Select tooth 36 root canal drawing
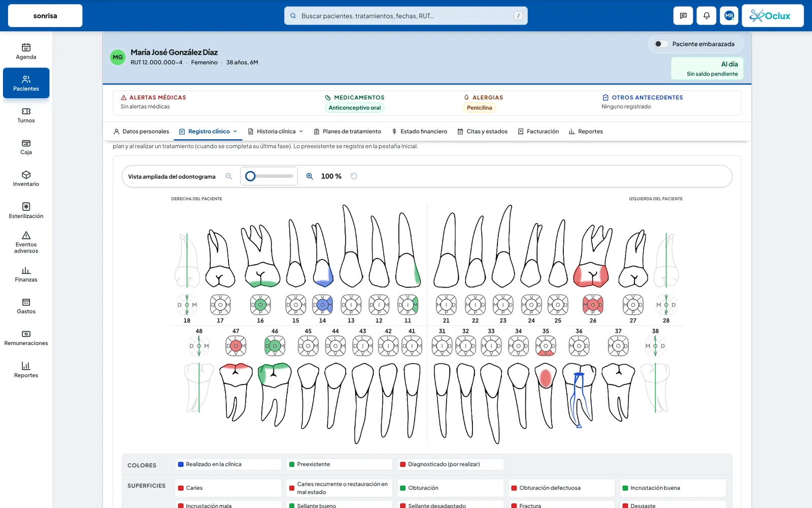The width and height of the screenshot is (812, 508). (579, 396)
